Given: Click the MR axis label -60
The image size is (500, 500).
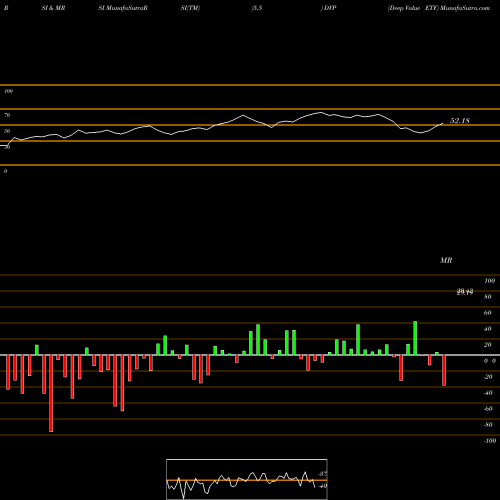Looking at the screenshot, I should 488,409.
